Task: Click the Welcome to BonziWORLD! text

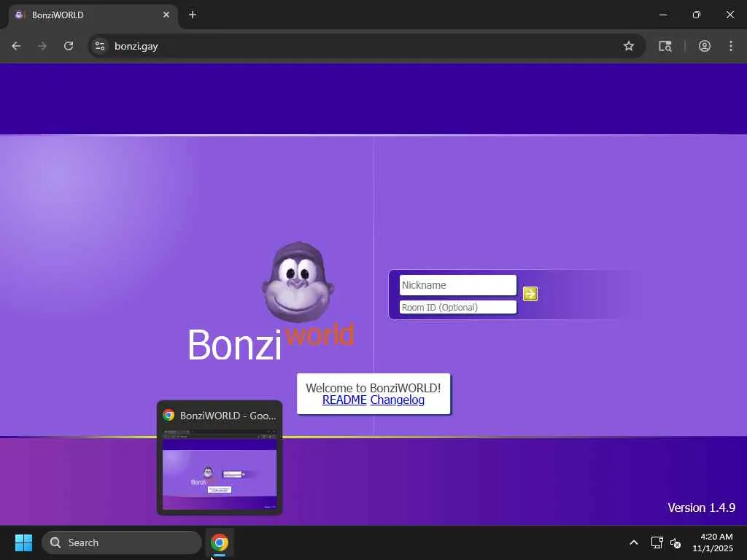Action: pyautogui.click(x=373, y=388)
